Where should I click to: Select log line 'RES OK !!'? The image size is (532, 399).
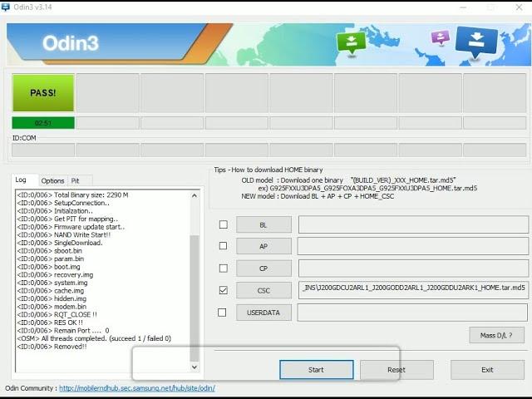pos(50,323)
